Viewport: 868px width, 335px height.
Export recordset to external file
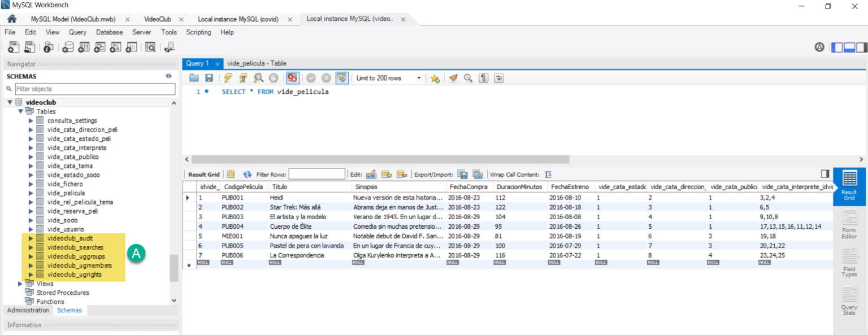tap(462, 175)
